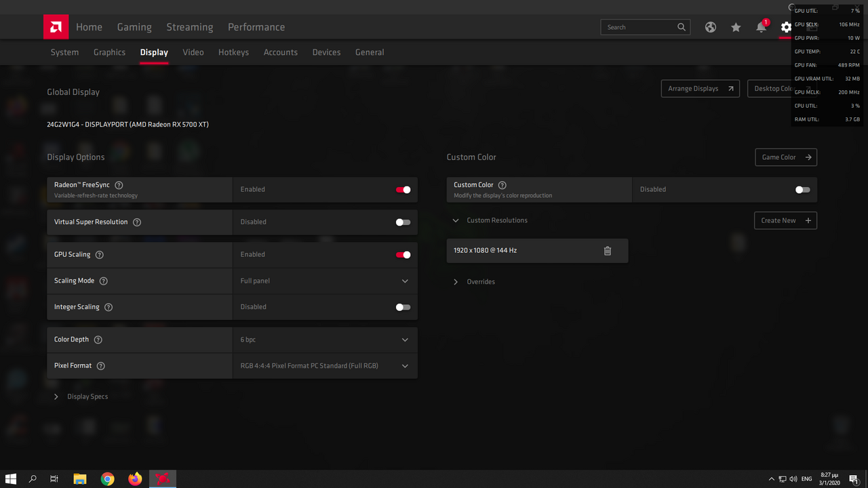This screenshot has width=868, height=488.
Task: Click Create New resolution button
Action: point(785,220)
